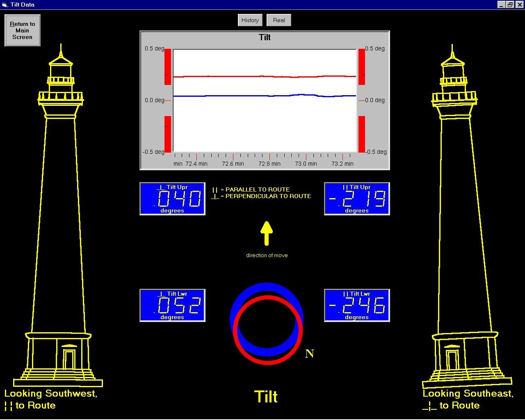
Task: Click the yellow N compass marker
Action: (x=310, y=354)
